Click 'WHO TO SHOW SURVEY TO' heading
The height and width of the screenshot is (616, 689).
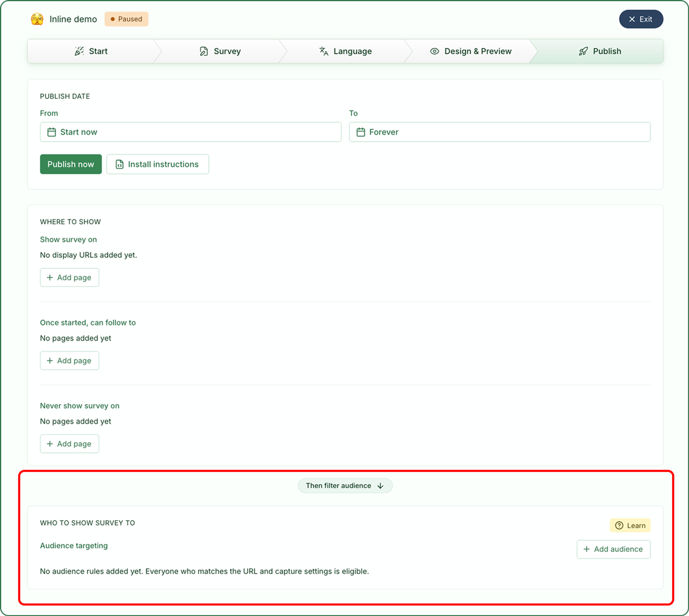[x=87, y=523]
